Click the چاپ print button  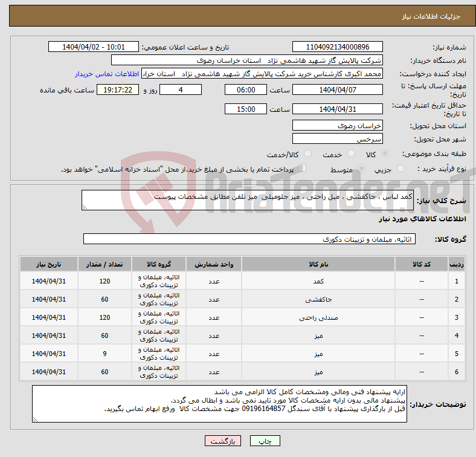click(265, 441)
